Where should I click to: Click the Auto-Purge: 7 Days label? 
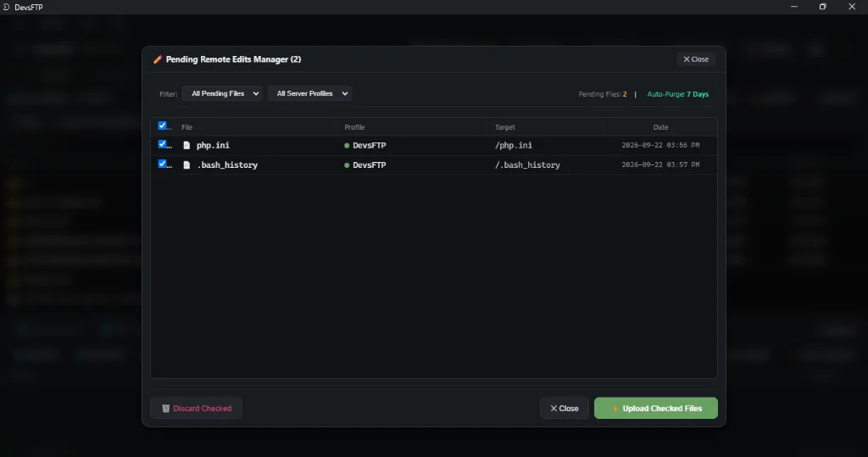[677, 94]
